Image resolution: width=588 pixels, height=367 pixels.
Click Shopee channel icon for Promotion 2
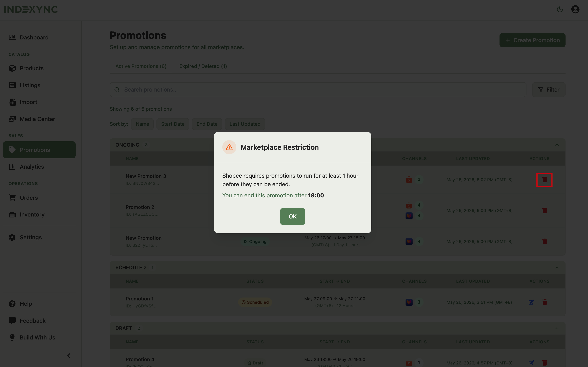(x=409, y=205)
